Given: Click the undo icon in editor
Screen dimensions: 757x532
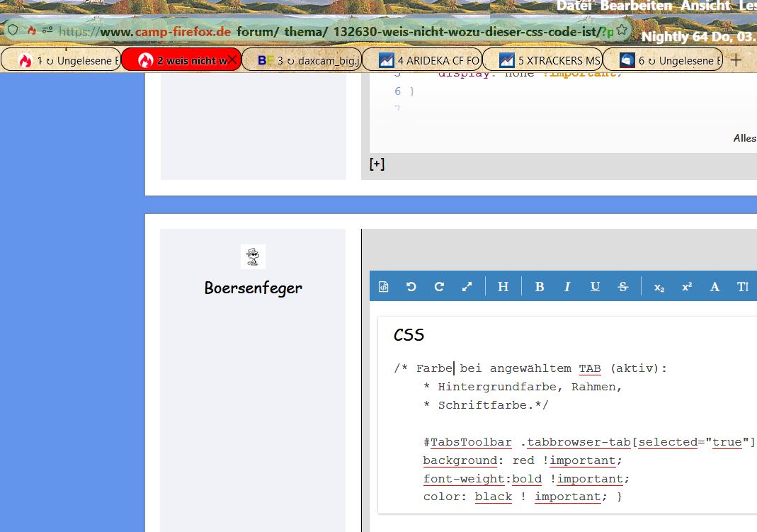Looking at the screenshot, I should [411, 287].
